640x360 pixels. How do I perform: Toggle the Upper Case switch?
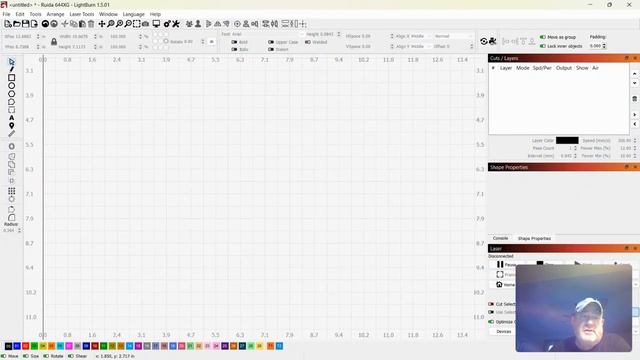271,42
